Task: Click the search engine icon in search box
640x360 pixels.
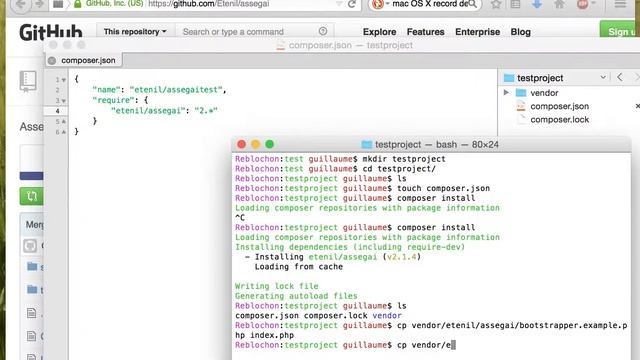Action: (378, 4)
